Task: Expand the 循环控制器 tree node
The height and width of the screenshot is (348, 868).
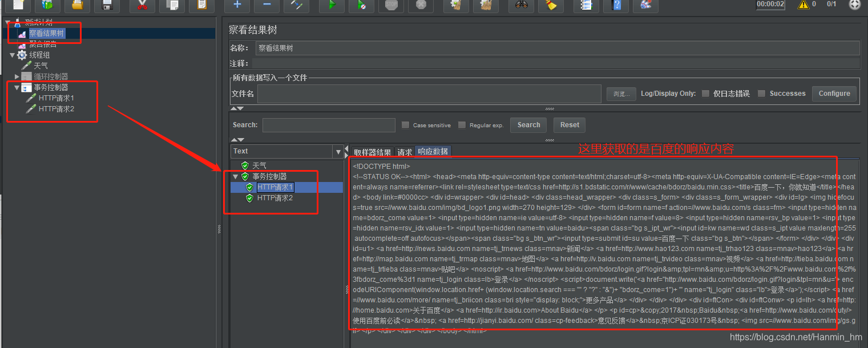Action: point(17,76)
